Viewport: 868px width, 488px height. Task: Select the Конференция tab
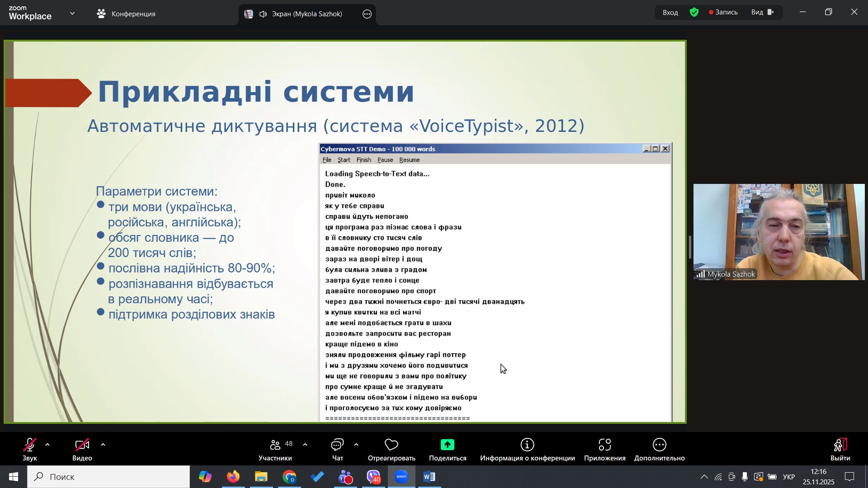click(126, 14)
